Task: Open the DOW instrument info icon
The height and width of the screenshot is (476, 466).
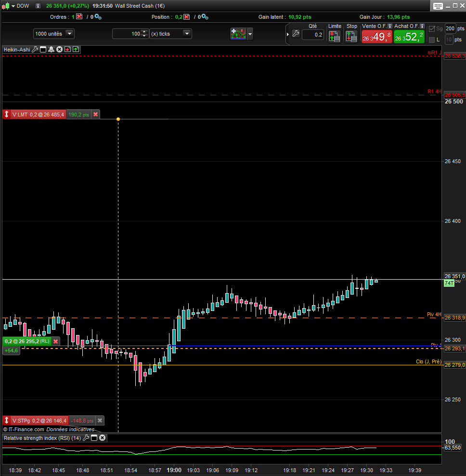Action: (38, 6)
